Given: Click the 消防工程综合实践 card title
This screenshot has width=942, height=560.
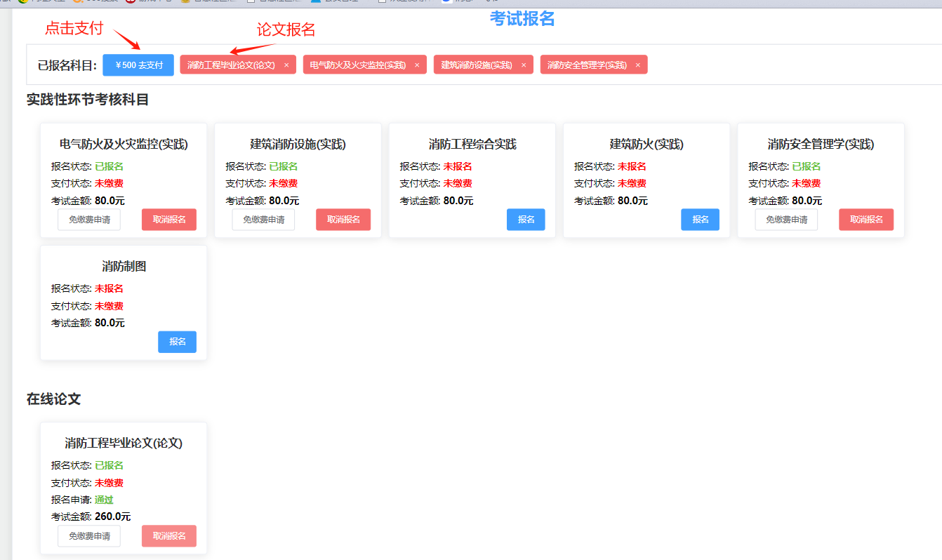Looking at the screenshot, I should [x=472, y=145].
